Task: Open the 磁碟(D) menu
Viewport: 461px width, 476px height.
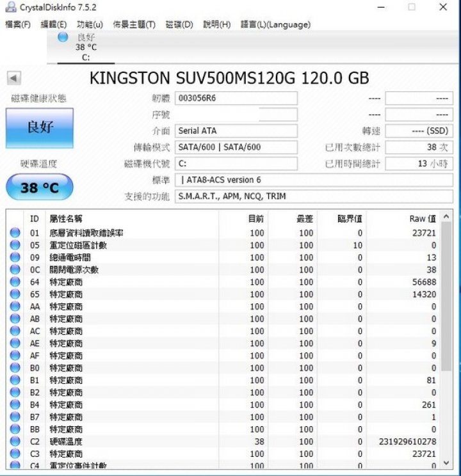Action: (x=179, y=24)
